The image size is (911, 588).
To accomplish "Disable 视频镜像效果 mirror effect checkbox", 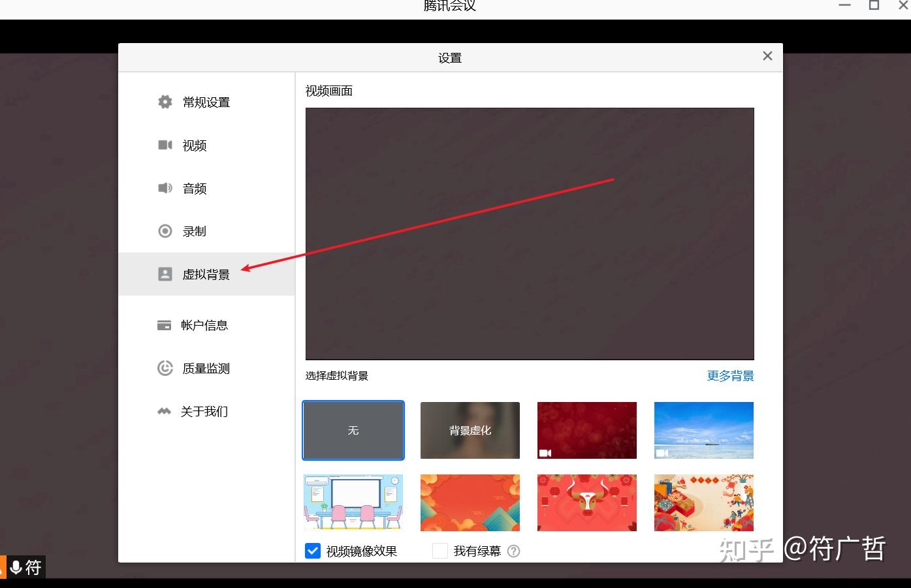I will (312, 551).
